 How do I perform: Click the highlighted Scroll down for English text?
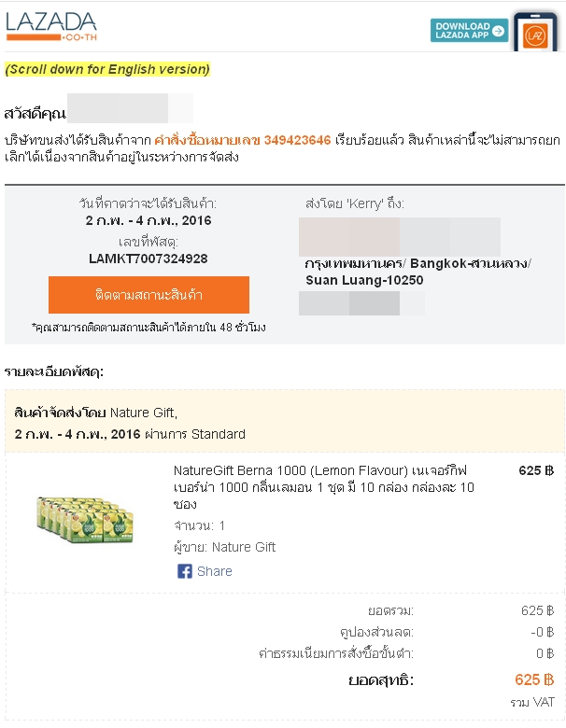107,69
